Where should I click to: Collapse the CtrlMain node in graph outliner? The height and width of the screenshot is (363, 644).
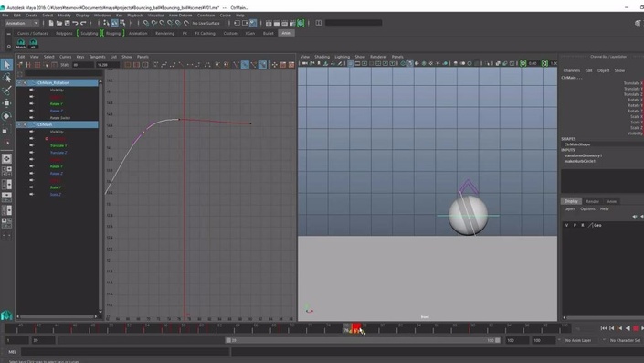point(19,124)
